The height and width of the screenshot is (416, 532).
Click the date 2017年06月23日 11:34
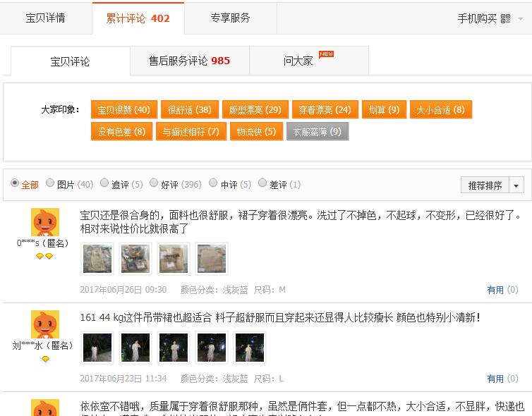(x=123, y=379)
